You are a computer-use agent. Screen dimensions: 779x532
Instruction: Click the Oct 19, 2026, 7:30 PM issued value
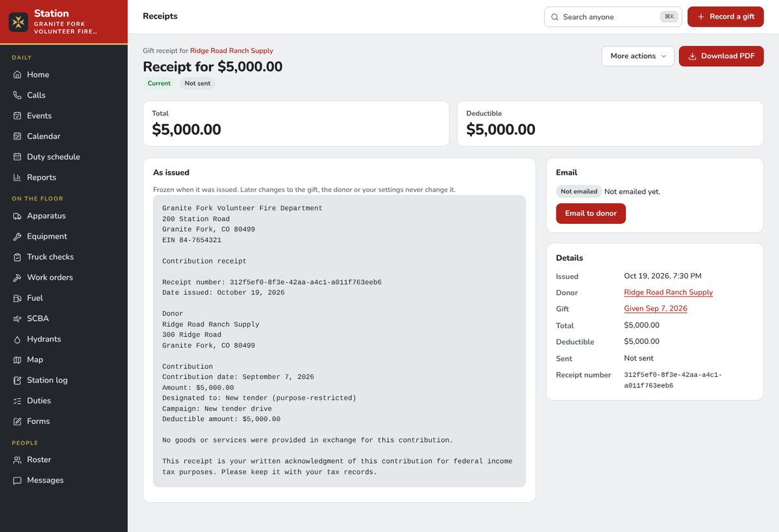coord(663,276)
